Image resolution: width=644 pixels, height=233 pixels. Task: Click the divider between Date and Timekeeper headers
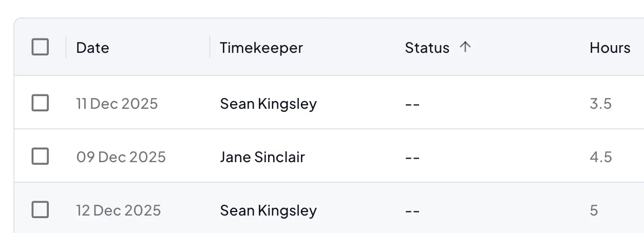tap(210, 47)
